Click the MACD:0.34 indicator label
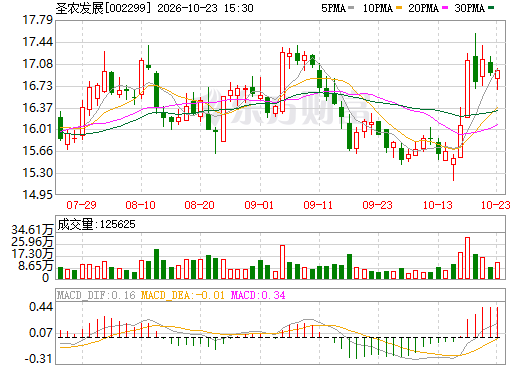Image resolution: width=520 pixels, height=365 pixels. pyautogui.click(x=258, y=295)
